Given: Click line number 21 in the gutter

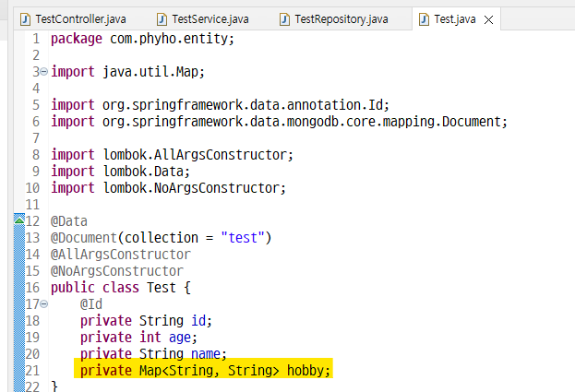Looking at the screenshot, I should 32,371.
